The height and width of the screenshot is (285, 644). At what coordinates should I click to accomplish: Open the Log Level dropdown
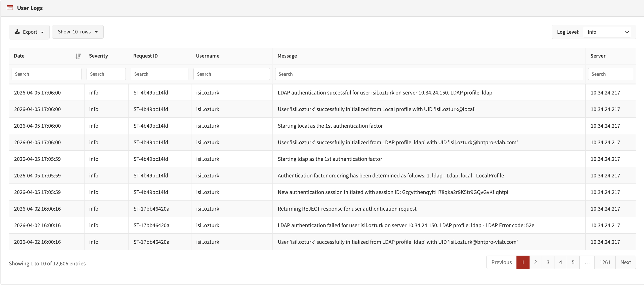pos(607,32)
